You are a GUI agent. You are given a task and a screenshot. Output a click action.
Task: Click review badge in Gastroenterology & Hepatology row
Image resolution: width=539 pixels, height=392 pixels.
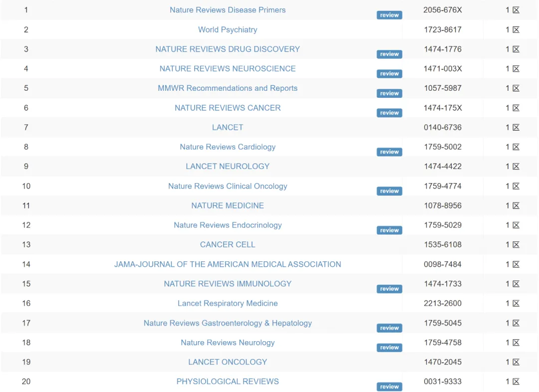(x=389, y=328)
